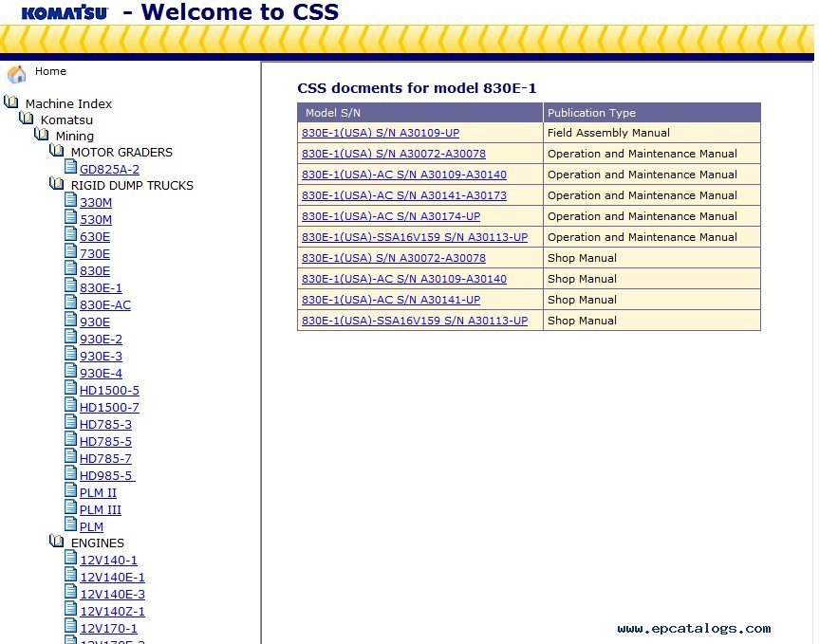
Task: Select the 830E-1 model in the tree
Action: (x=101, y=288)
